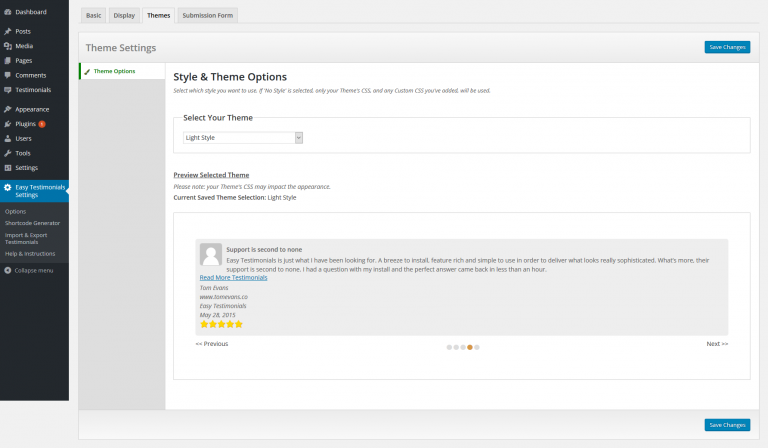Open Posts via its pin icon
Viewport: 768px width, 448px height.
(8, 32)
